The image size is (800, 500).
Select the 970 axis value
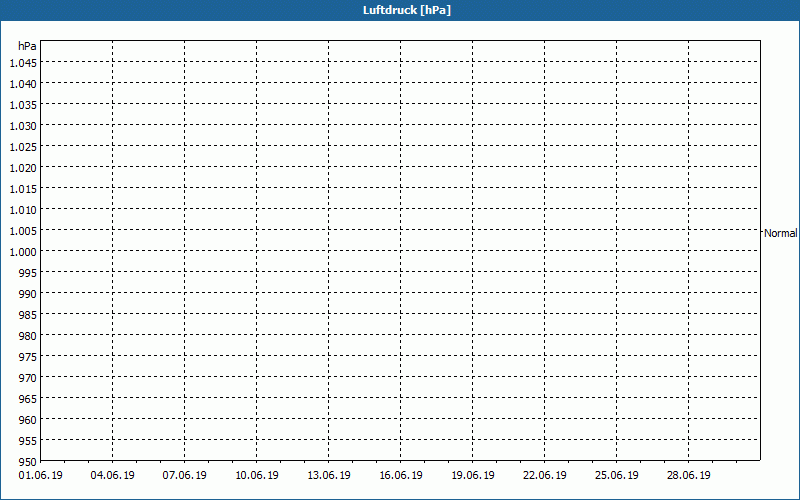tap(29, 378)
